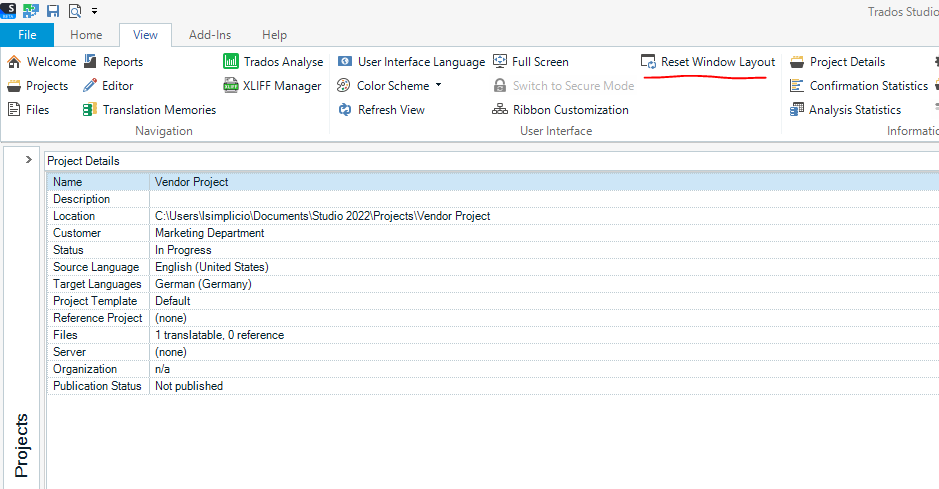The height and width of the screenshot is (489, 939).
Task: Select English (United States) source language value
Action: point(211,267)
